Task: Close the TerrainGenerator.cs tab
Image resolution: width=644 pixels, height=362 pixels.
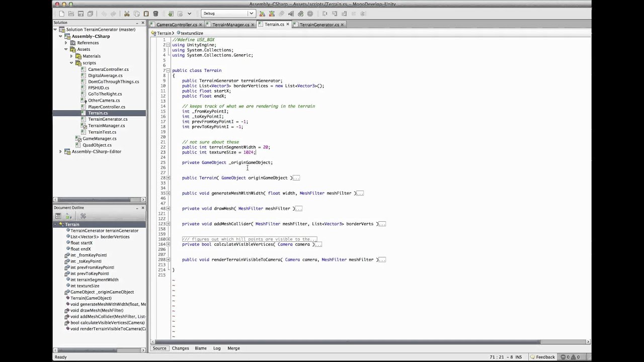Action: click(x=343, y=24)
